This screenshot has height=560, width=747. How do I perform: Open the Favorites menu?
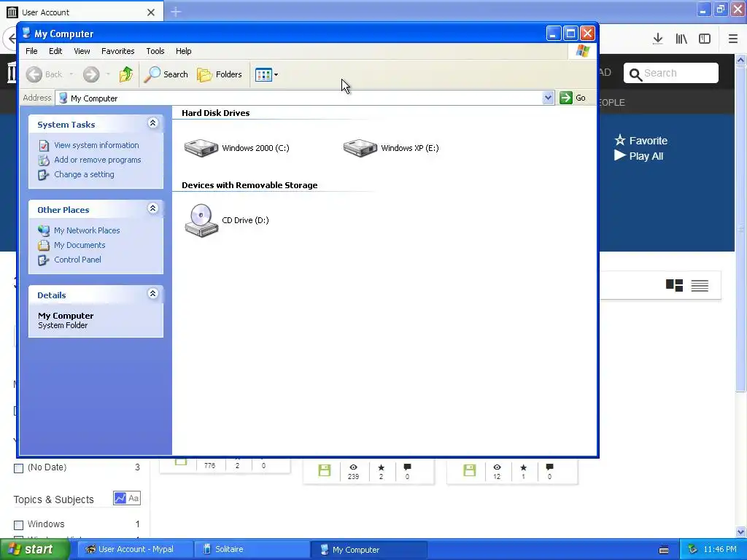[117, 51]
